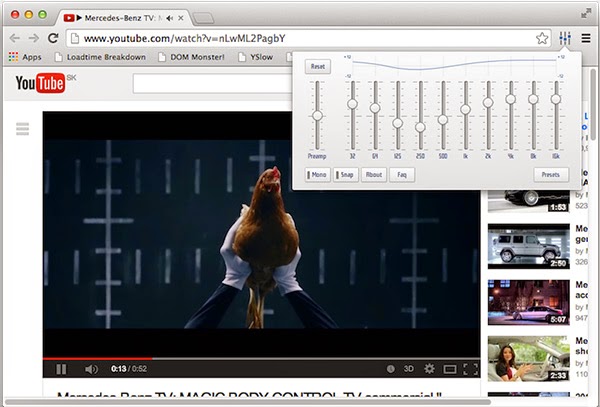Enter fullscreen video playback
Screen dimensions: 600x407
[x=470, y=369]
